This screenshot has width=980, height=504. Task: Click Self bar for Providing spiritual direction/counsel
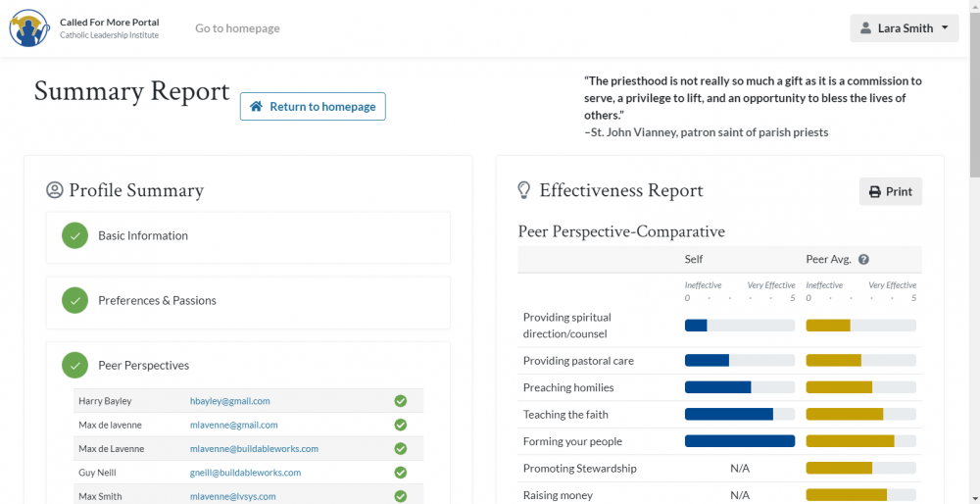coord(740,326)
